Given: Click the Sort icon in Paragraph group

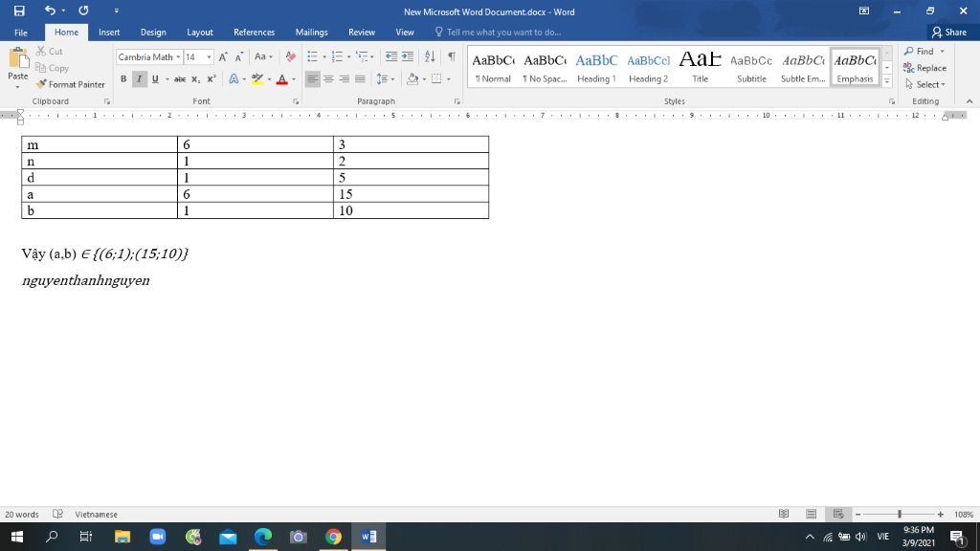Looking at the screenshot, I should (x=430, y=57).
